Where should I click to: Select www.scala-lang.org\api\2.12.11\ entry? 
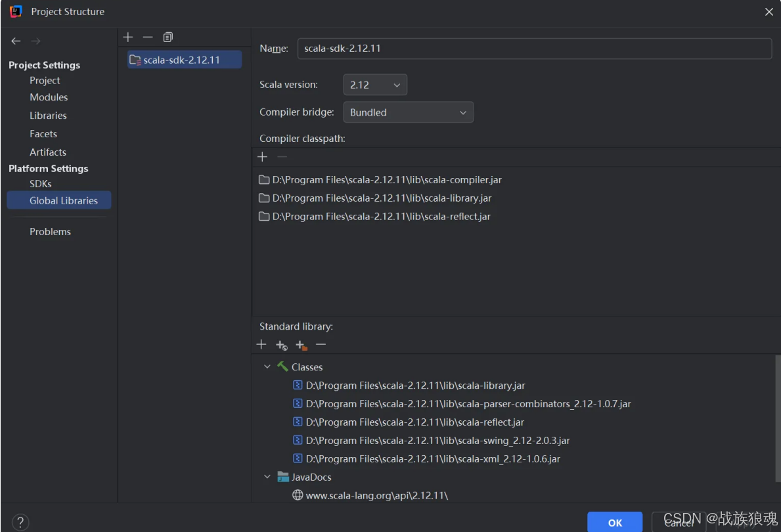tap(376, 496)
